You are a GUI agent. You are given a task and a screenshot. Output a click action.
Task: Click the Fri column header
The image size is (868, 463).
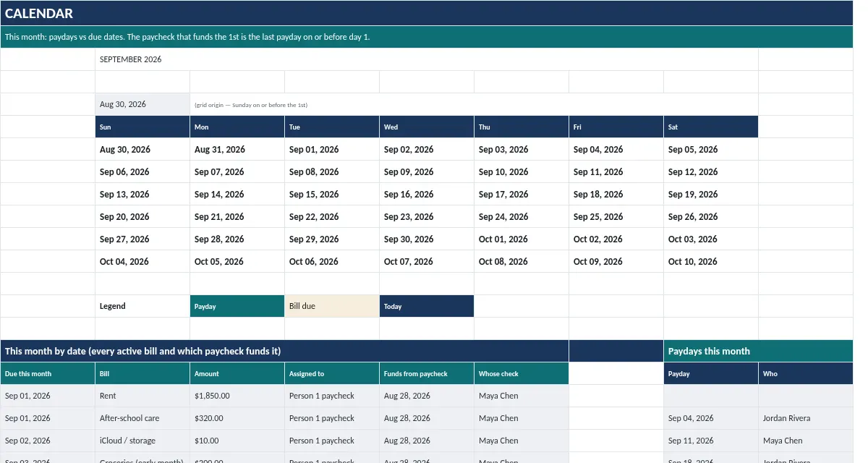(x=616, y=127)
